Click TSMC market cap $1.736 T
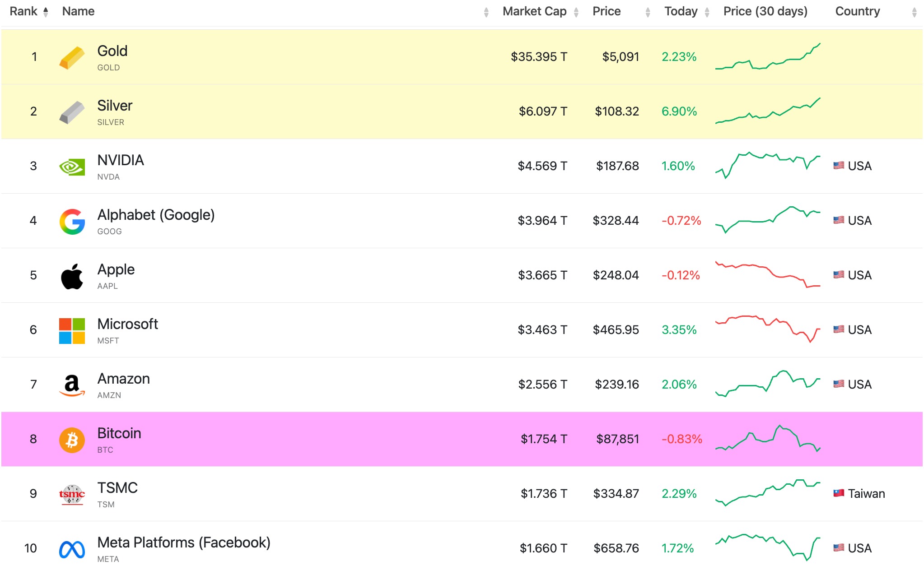Viewport: 924px width, 575px height. point(544,494)
